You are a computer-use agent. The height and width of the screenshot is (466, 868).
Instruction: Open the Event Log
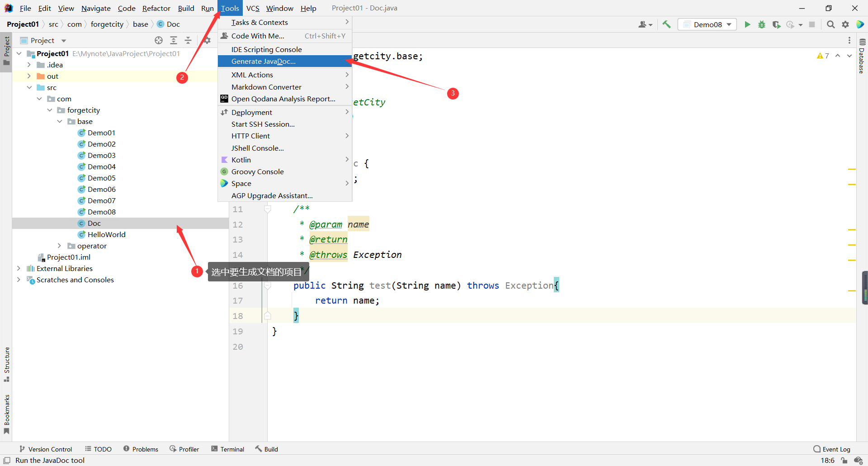point(832,449)
